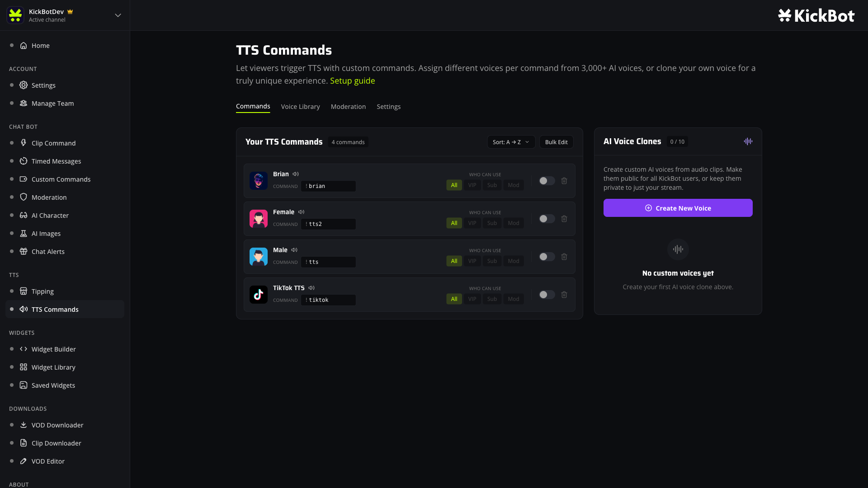Click the waveform icon in AI Voice Clones header
The height and width of the screenshot is (488, 868).
point(748,141)
